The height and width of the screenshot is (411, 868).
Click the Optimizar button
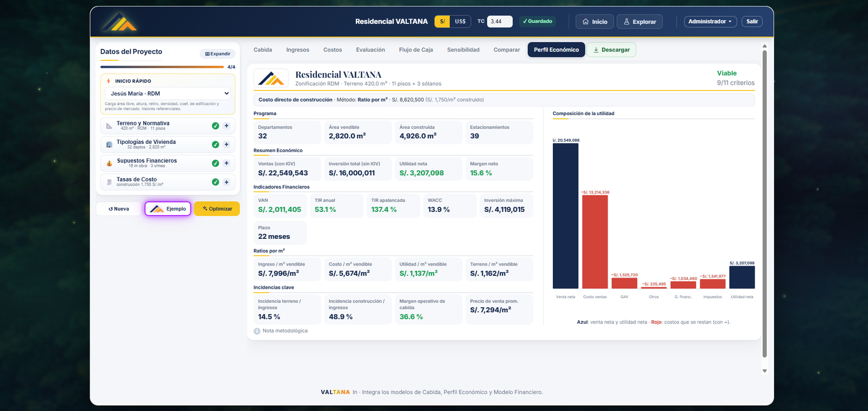pos(217,209)
